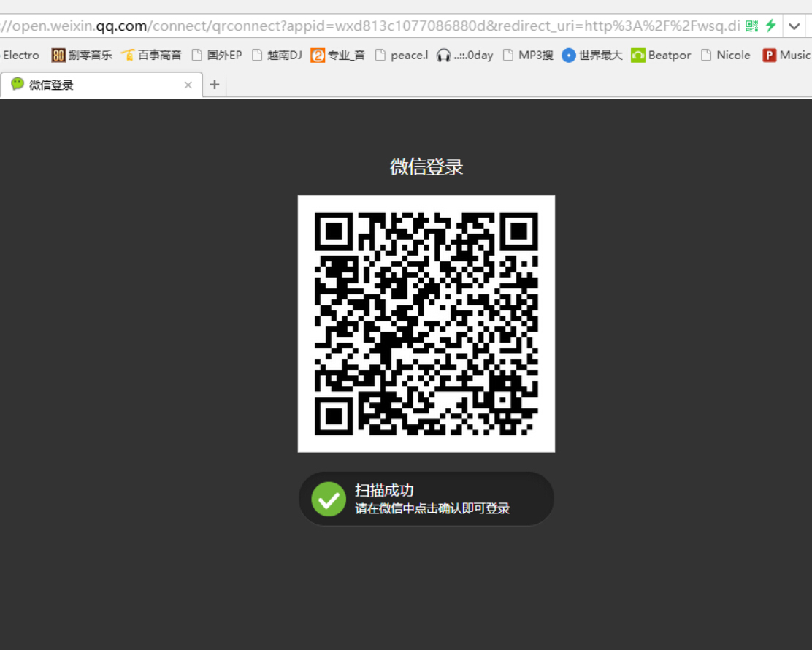Open the Beatpor bookmark

[x=661, y=55]
